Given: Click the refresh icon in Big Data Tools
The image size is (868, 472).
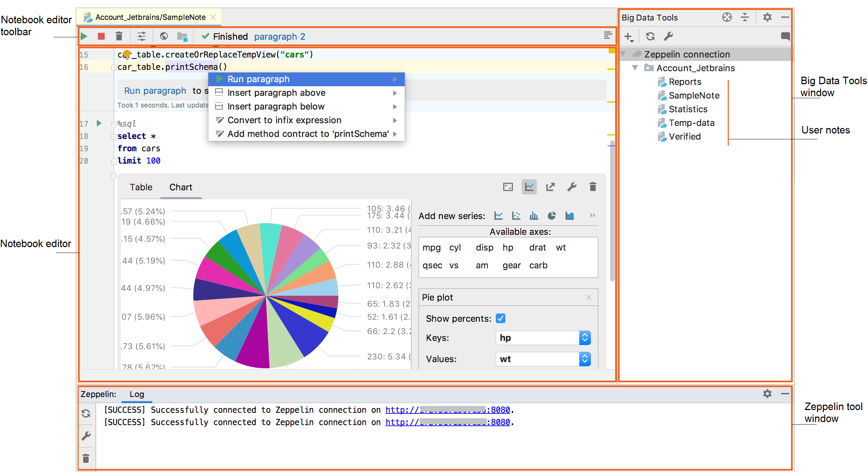Looking at the screenshot, I should tap(650, 36).
